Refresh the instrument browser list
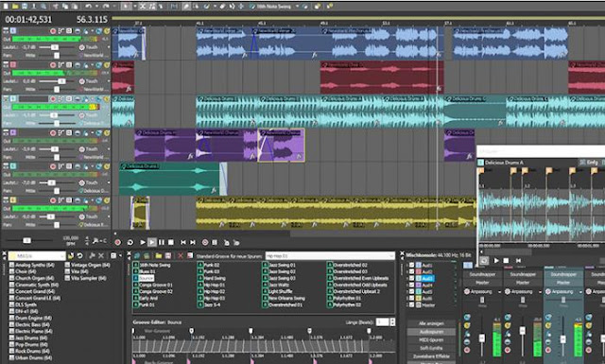Image resolution: width=605 pixels, height=364 pixels. [x=79, y=256]
